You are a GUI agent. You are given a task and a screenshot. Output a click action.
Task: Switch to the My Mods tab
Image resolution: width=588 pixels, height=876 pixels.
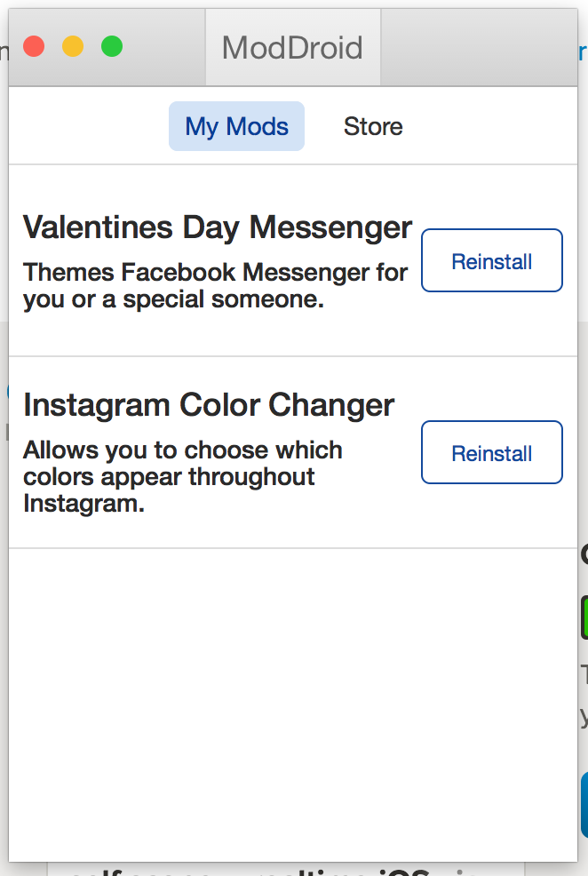click(236, 126)
